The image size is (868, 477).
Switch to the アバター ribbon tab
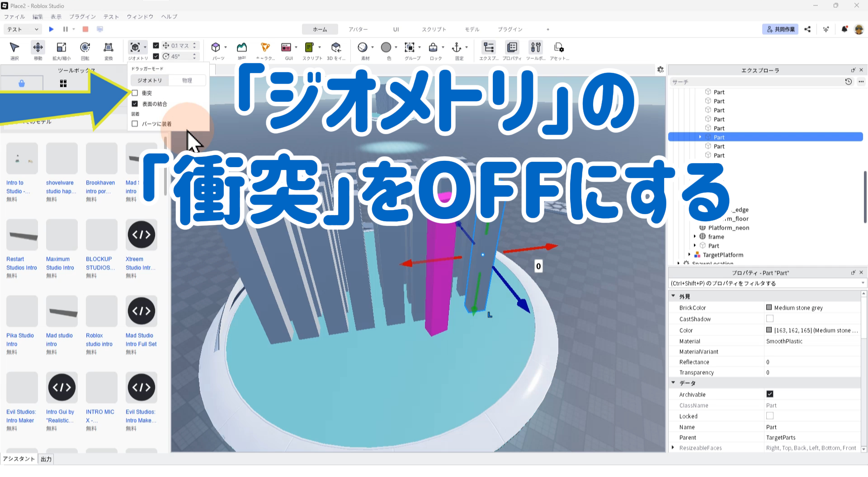coord(358,29)
